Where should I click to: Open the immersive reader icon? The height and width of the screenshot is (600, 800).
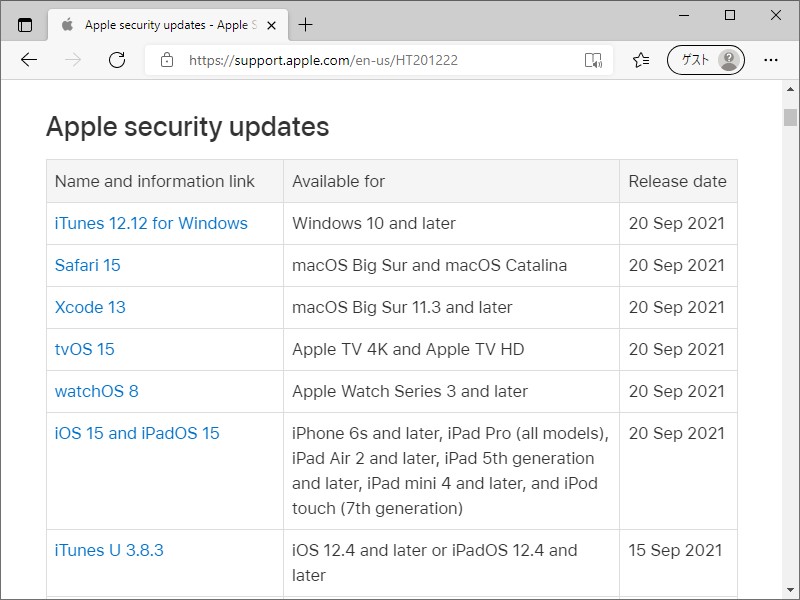(593, 60)
